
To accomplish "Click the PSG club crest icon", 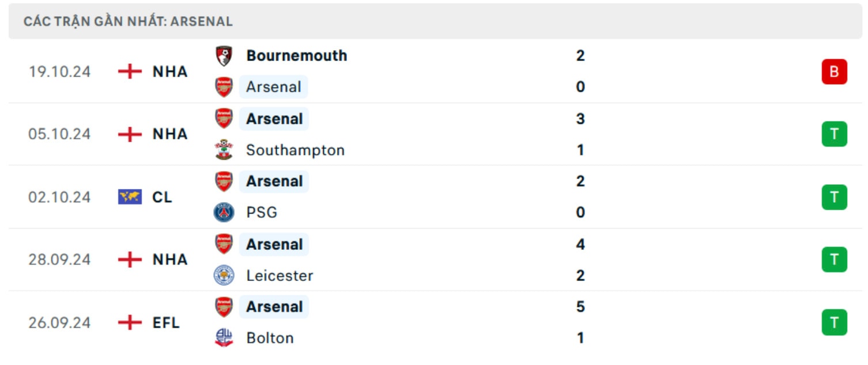I will point(224,212).
